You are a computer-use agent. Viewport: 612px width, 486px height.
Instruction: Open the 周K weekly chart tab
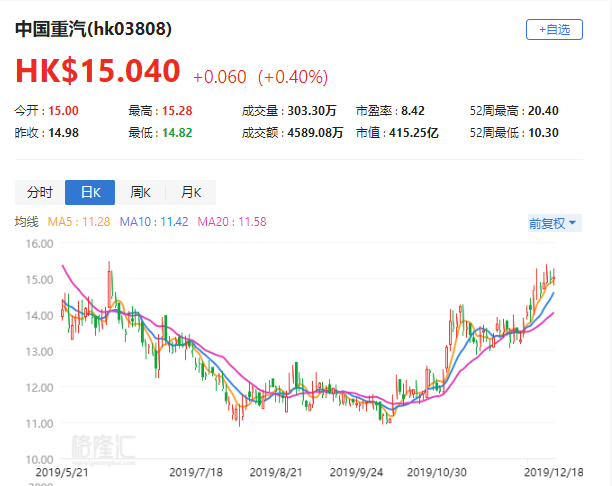(140, 193)
